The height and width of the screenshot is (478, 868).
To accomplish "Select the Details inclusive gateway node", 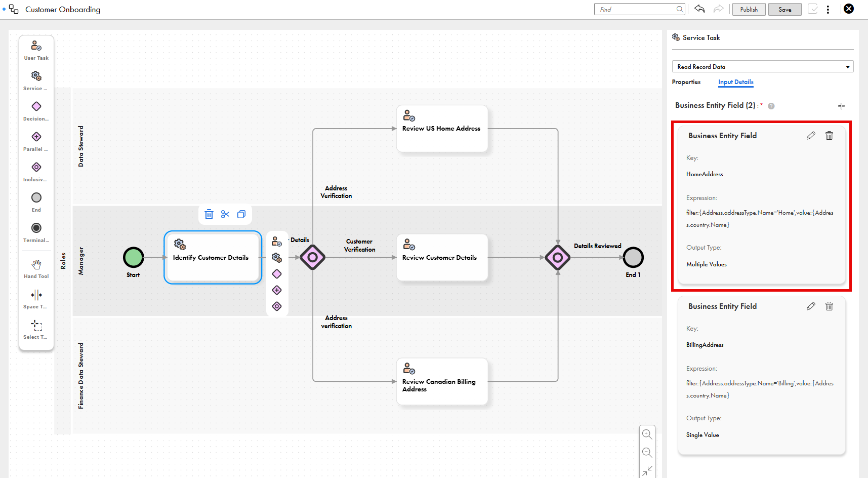I will click(313, 257).
